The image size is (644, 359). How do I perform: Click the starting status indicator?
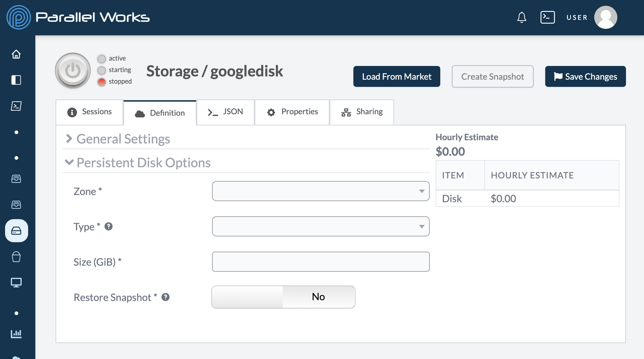102,70
